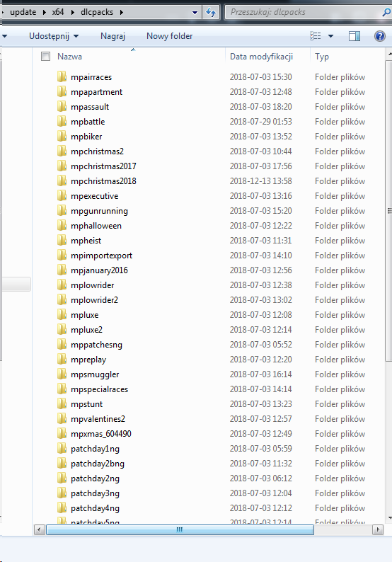Tick the select-all checkbox near Nazwa
This screenshot has width=392, height=562.
coord(45,57)
